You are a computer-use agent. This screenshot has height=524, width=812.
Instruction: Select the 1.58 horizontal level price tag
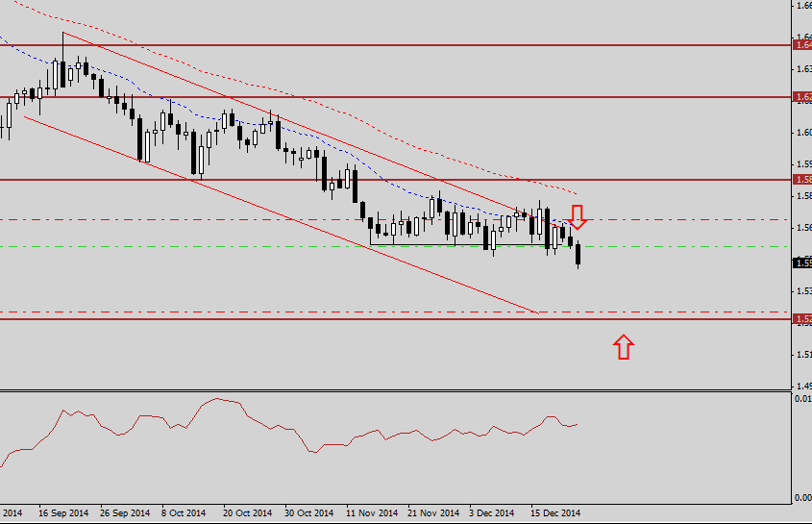pyautogui.click(x=801, y=179)
